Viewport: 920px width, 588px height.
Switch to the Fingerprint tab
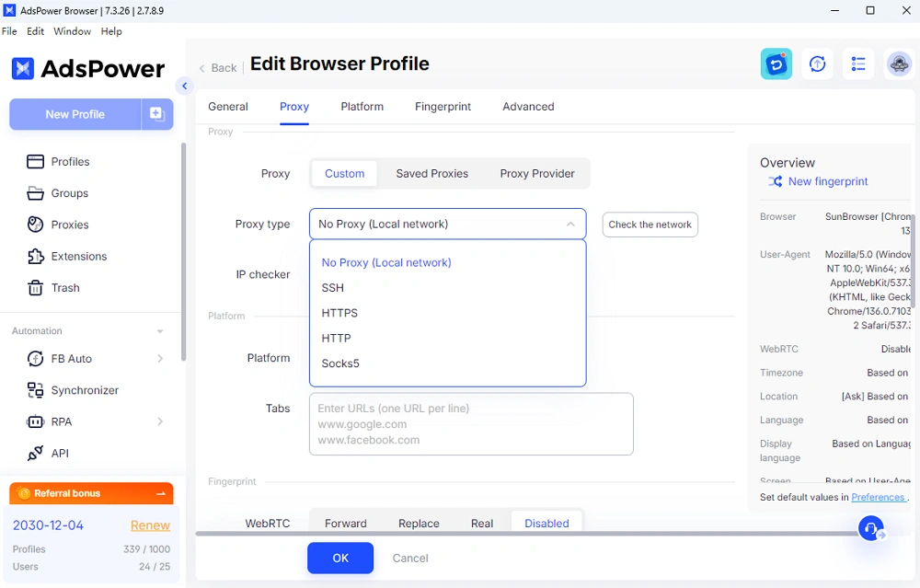click(443, 107)
